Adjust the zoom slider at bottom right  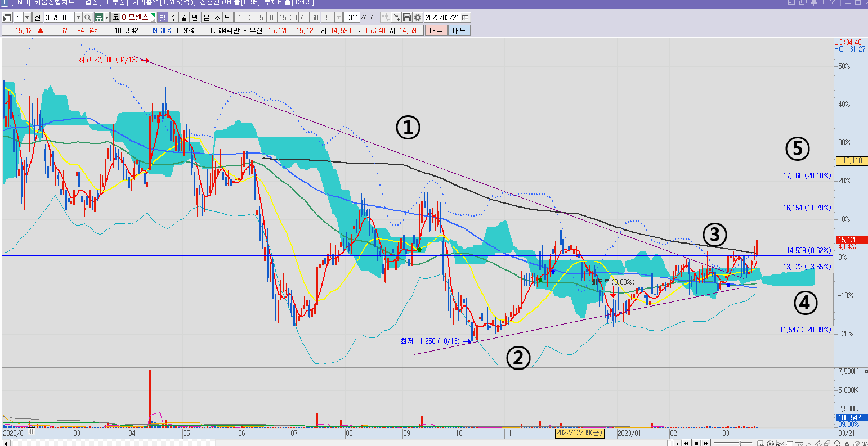click(x=741, y=443)
